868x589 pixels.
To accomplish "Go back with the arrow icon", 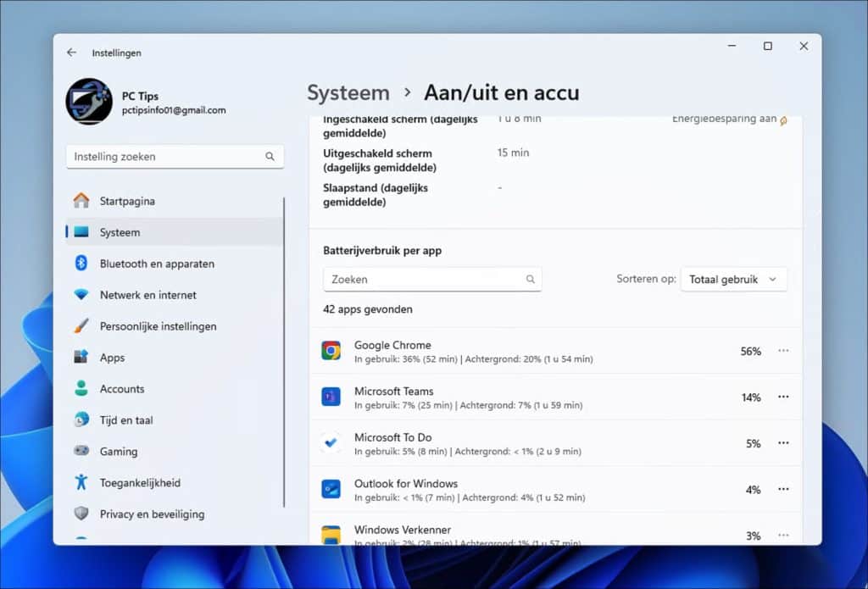I will 71,53.
